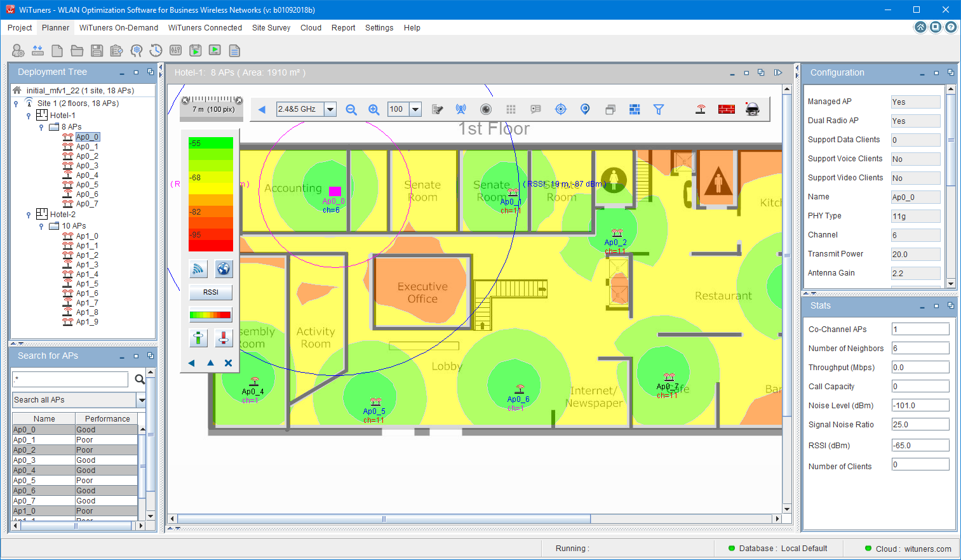Viewport: 961px width, 560px height.
Task: Select Ap0_3 in the deployment tree
Action: (x=87, y=166)
